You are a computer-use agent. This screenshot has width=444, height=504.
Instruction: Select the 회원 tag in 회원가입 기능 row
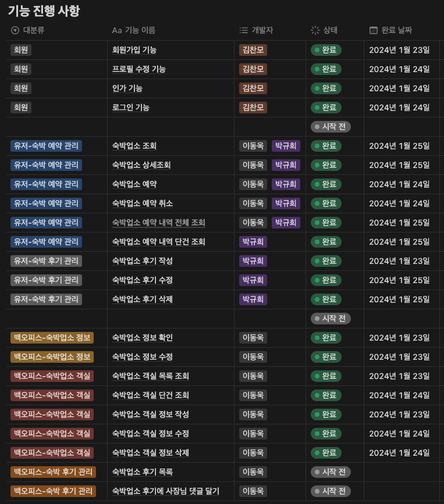pos(21,50)
